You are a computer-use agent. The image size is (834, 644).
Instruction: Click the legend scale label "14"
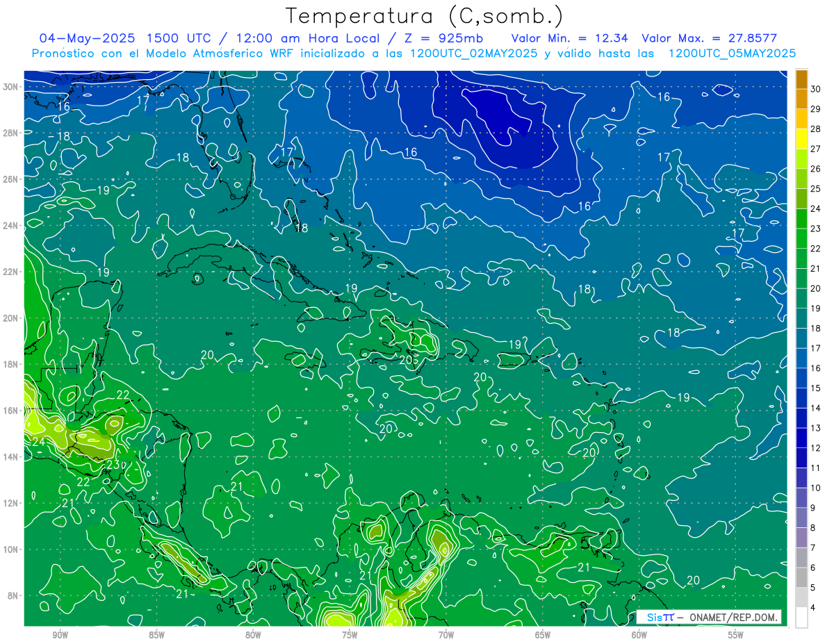click(816, 408)
